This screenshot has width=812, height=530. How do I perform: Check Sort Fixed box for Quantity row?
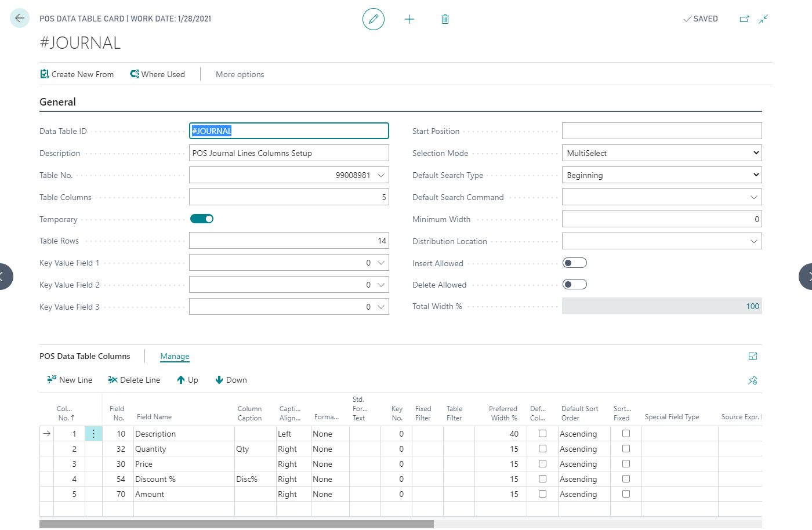click(x=626, y=449)
